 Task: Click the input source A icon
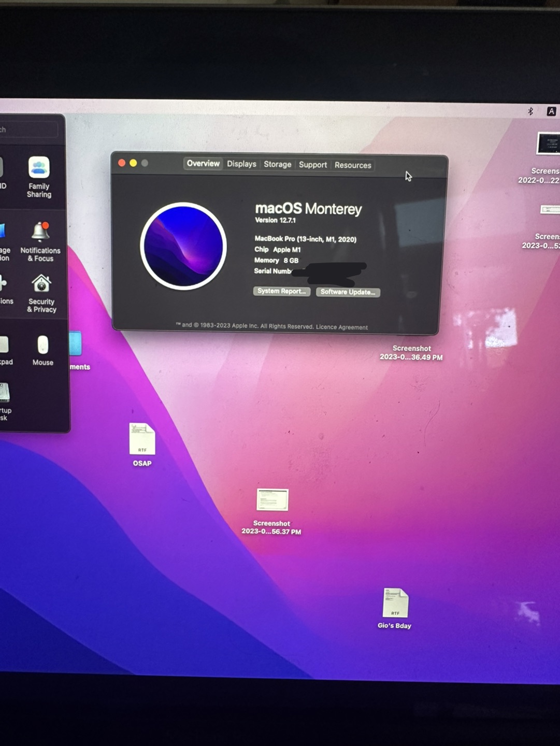click(551, 111)
